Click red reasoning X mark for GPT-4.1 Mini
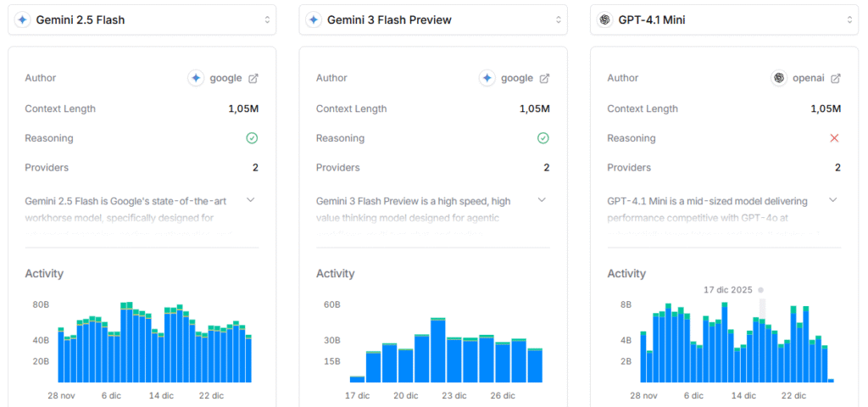This screenshot has height=407, width=868. coord(834,138)
